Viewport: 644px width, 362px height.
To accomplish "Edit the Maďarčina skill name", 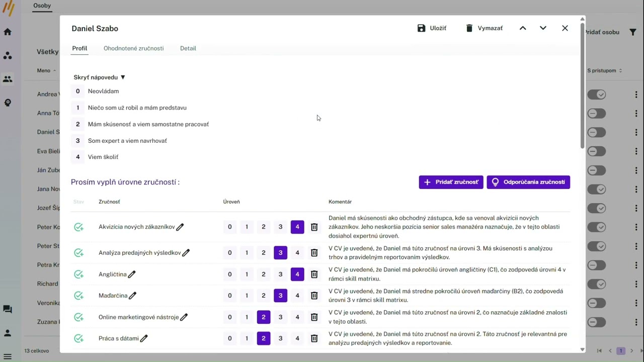I will [x=133, y=296].
